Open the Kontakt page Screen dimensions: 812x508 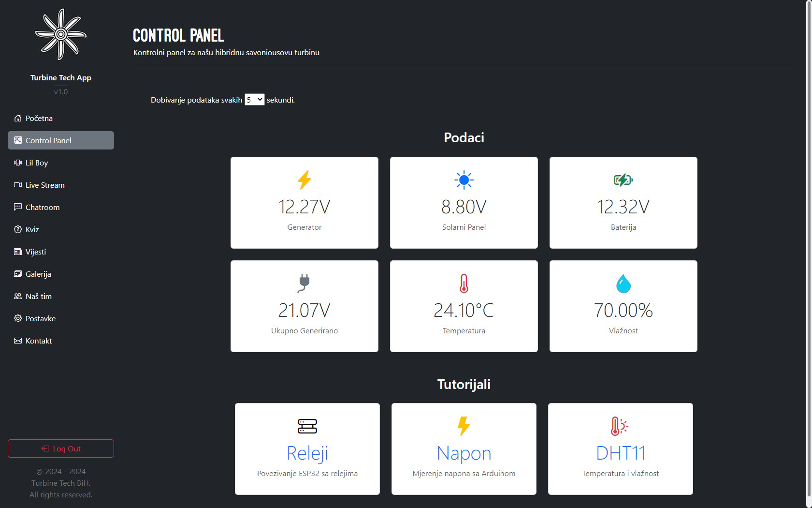point(61,341)
